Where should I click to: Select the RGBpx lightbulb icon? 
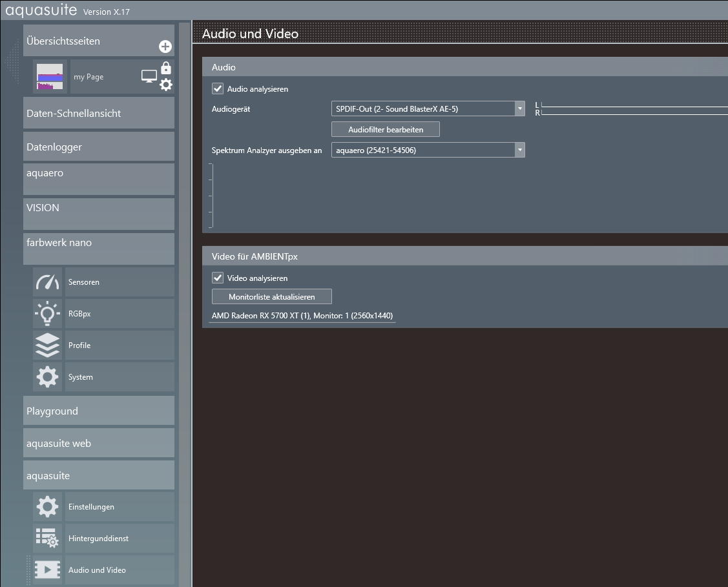(47, 314)
